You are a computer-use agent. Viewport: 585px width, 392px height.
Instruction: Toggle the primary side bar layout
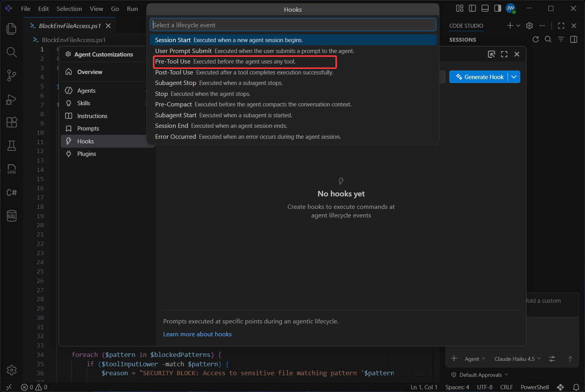[472, 8]
